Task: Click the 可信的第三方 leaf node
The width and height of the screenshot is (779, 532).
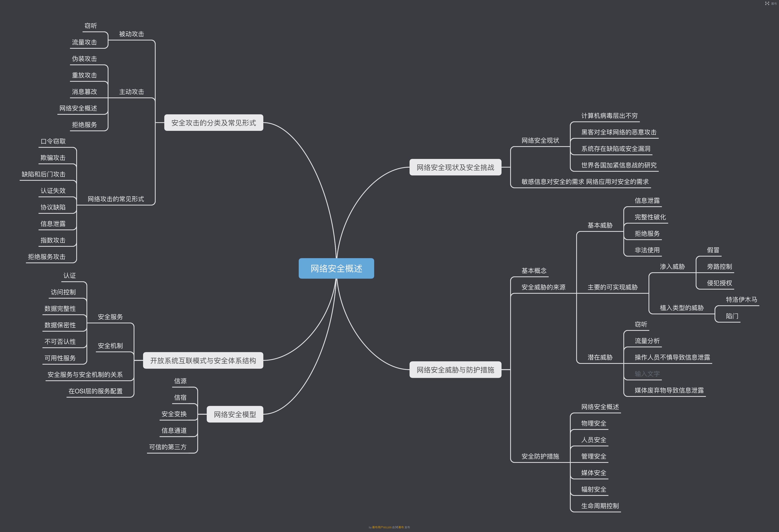Action: click(x=168, y=447)
